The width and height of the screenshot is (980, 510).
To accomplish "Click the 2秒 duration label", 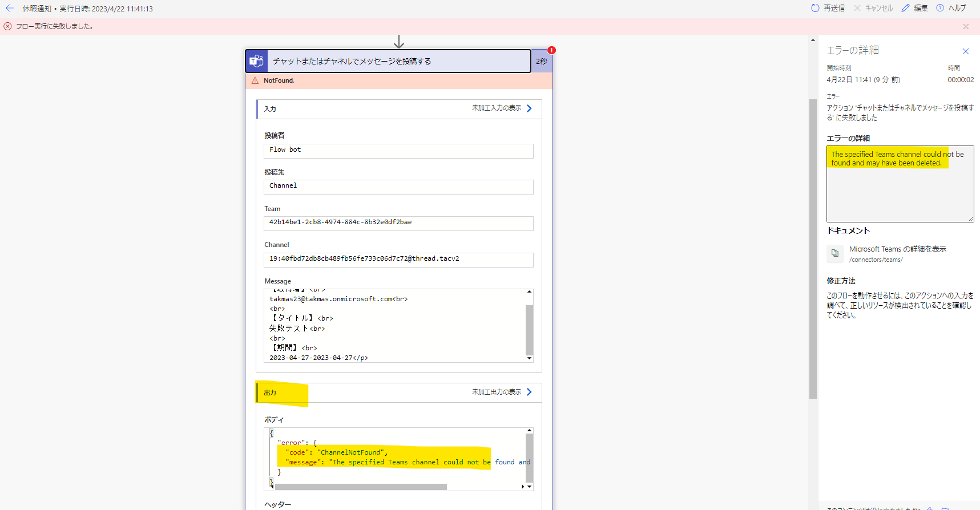I will (541, 62).
